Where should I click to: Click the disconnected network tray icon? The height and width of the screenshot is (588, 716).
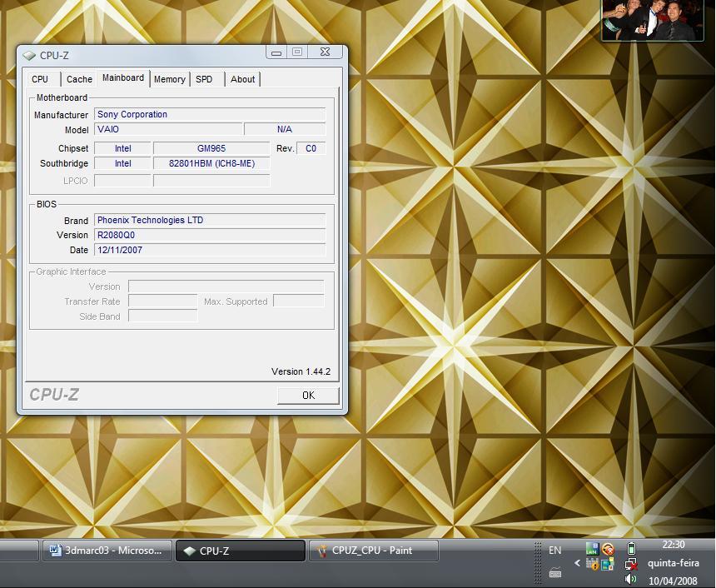coord(632,564)
